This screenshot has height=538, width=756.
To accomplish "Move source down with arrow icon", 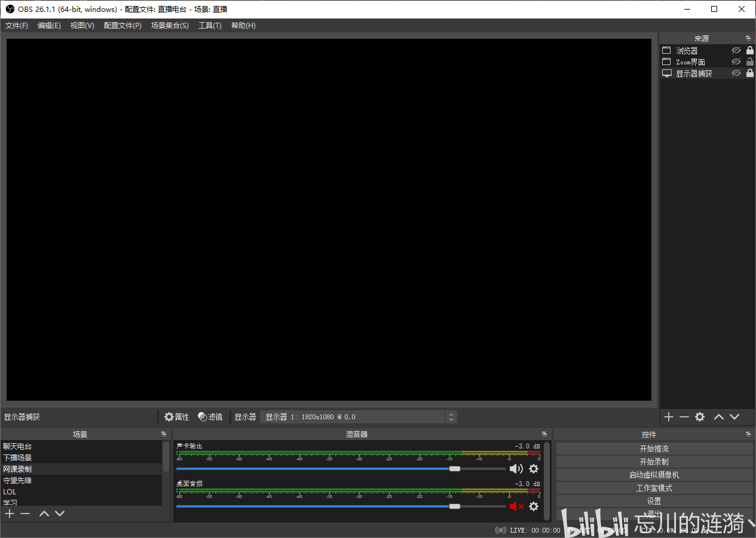I will pyautogui.click(x=734, y=417).
